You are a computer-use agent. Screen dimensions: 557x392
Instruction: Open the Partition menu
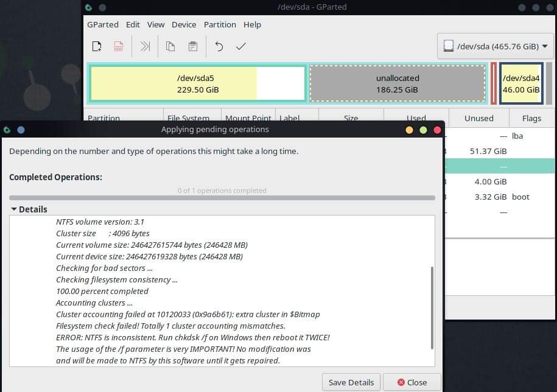tap(220, 24)
